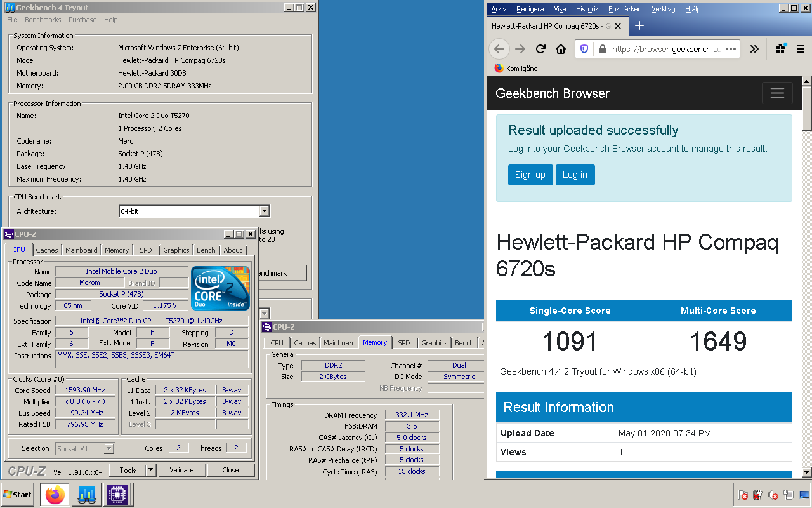Click Sign up button
This screenshot has height=508, width=812.
point(530,175)
